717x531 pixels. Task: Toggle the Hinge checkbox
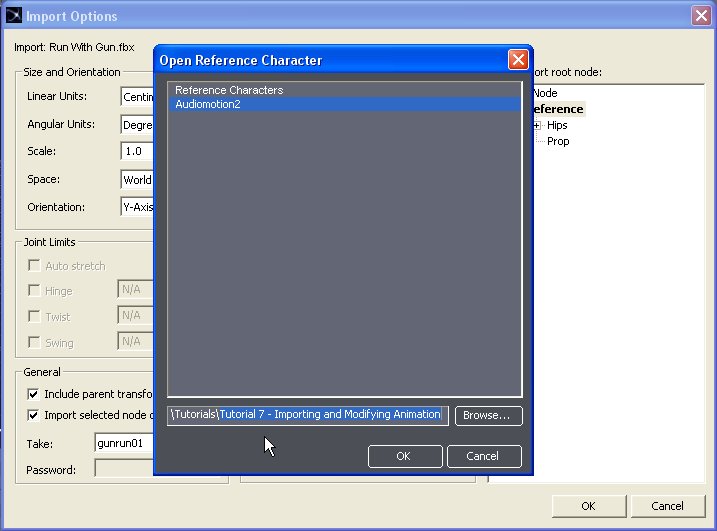tap(34, 290)
